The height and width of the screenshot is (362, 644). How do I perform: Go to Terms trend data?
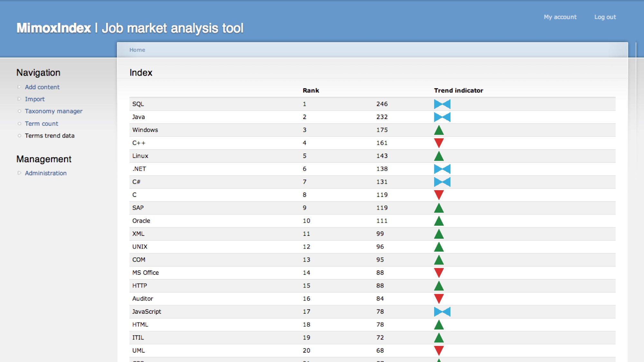(50, 135)
